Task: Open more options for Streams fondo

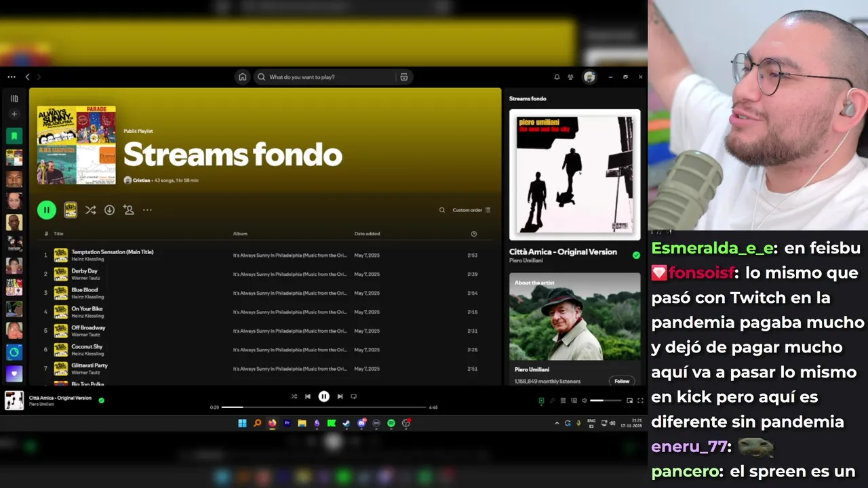Action: (x=147, y=210)
